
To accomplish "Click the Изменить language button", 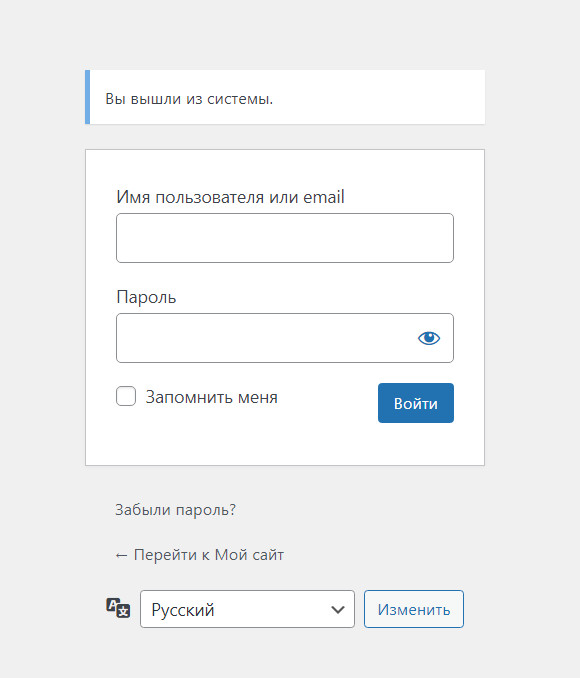I will click(413, 609).
